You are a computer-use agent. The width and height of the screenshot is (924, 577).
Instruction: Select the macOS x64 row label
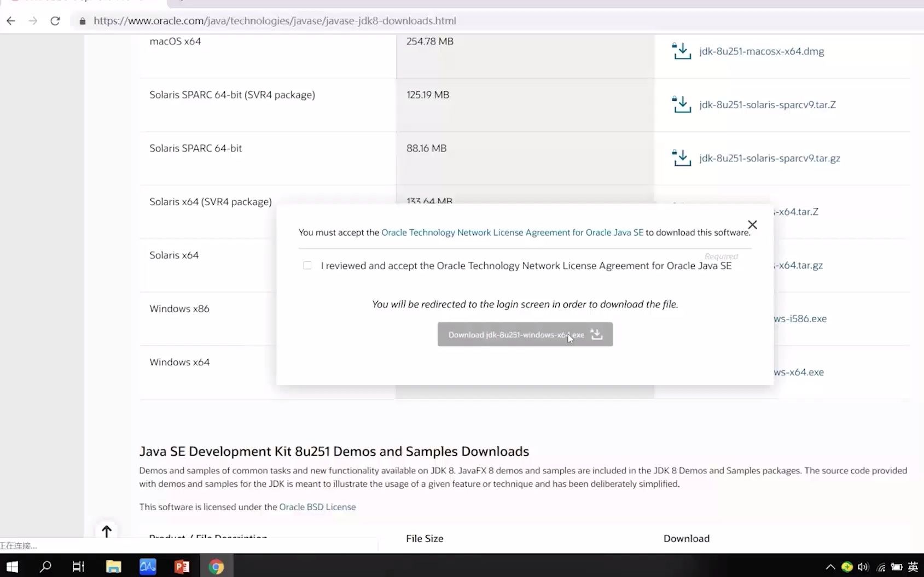coord(175,42)
